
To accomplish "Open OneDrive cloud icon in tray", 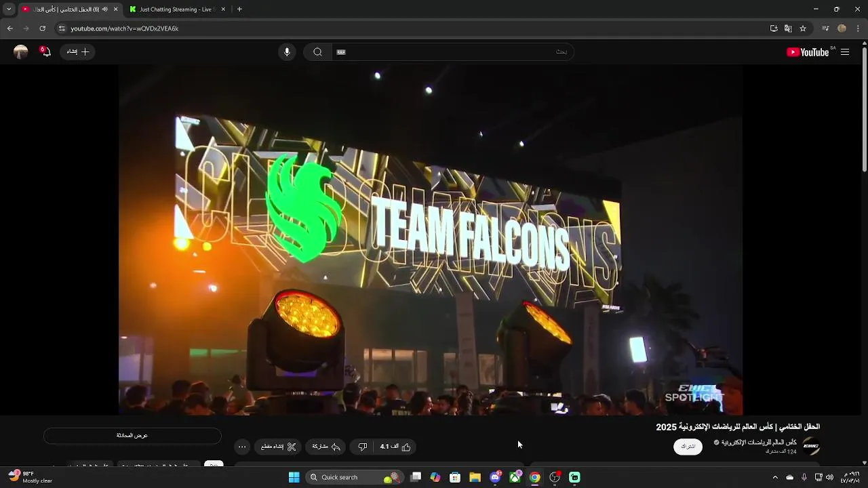I will tap(789, 477).
